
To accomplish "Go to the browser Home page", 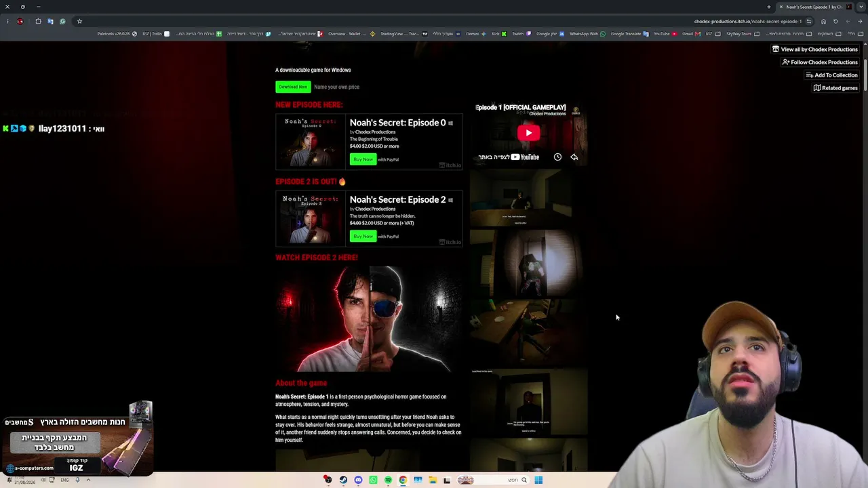I will click(823, 21).
